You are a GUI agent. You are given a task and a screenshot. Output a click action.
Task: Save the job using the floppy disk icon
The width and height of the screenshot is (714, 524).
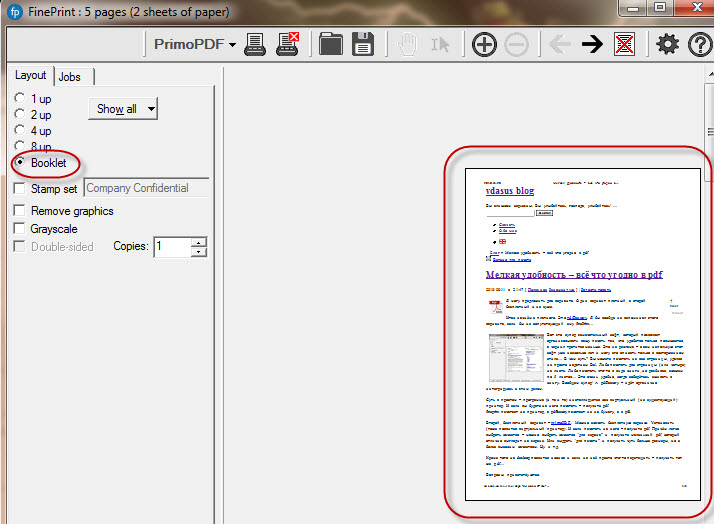tap(362, 44)
